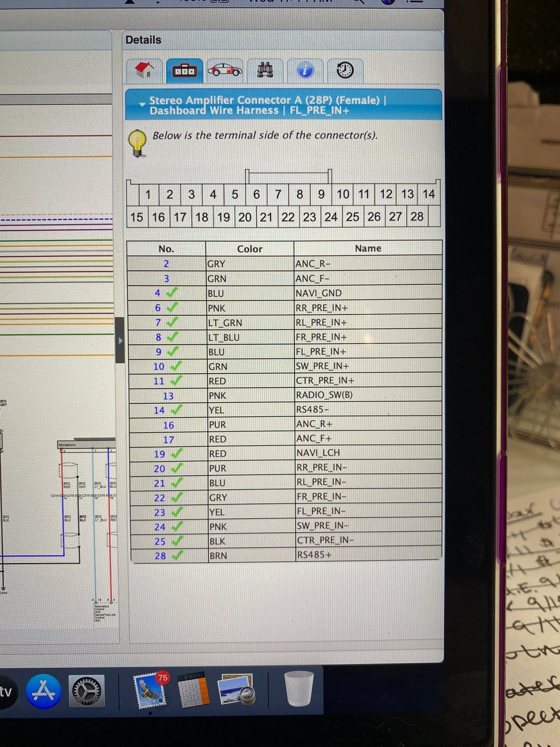Click the Color column header
560x747 pixels.
pyautogui.click(x=249, y=249)
